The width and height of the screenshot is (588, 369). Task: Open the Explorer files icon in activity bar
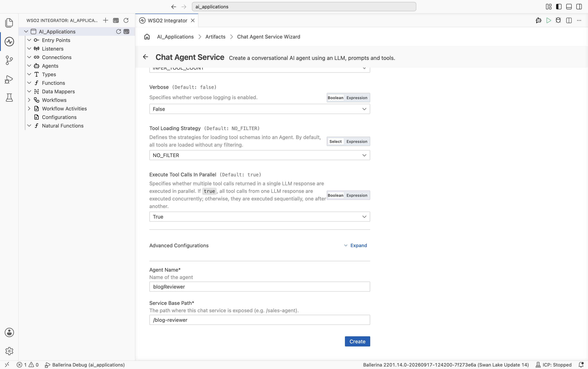(x=9, y=23)
